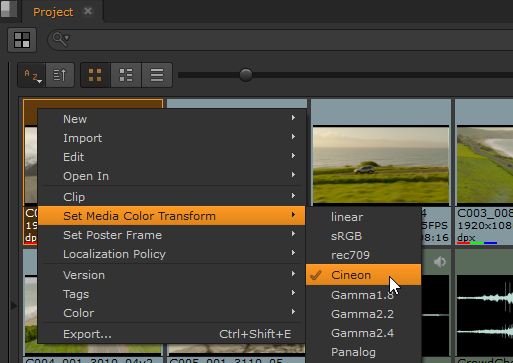Screen dimensions: 513x363
Task: Click the thumbnail size slider handle
Action: (246, 75)
